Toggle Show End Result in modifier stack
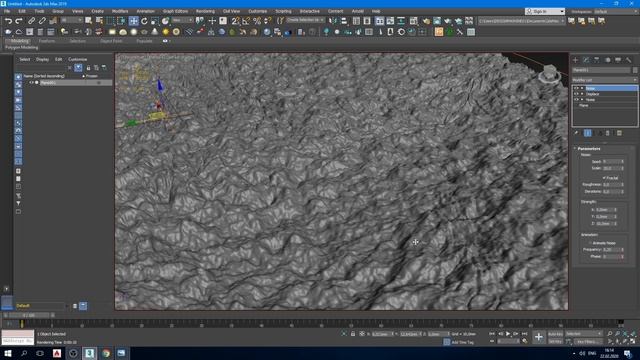 pos(587,133)
